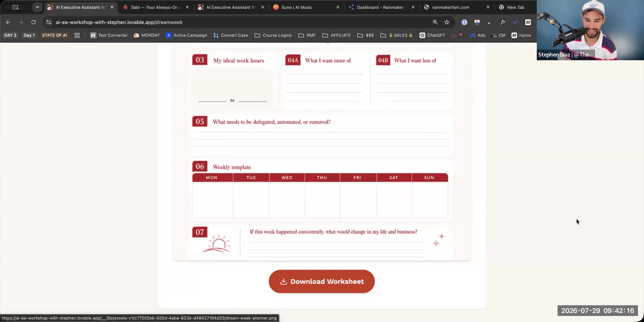This screenshot has height=322, width=644.
Task: Expand the RMF bookmark folder
Action: 307,35
